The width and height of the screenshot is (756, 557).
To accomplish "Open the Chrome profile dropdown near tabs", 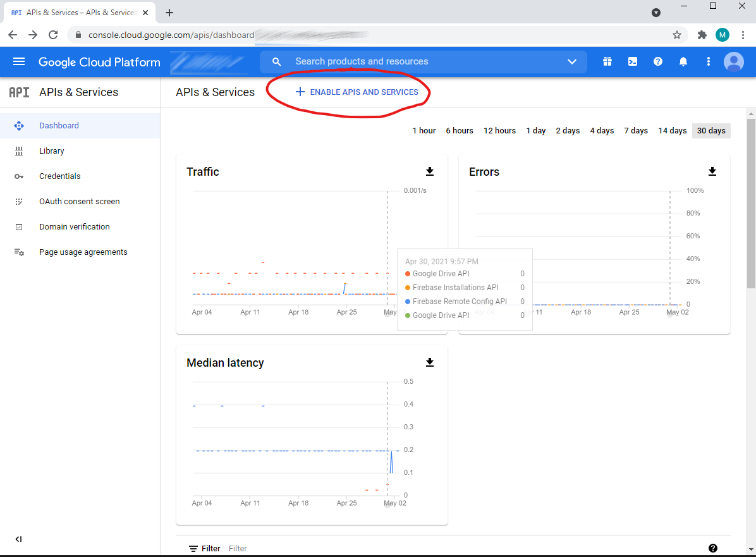I will [656, 13].
